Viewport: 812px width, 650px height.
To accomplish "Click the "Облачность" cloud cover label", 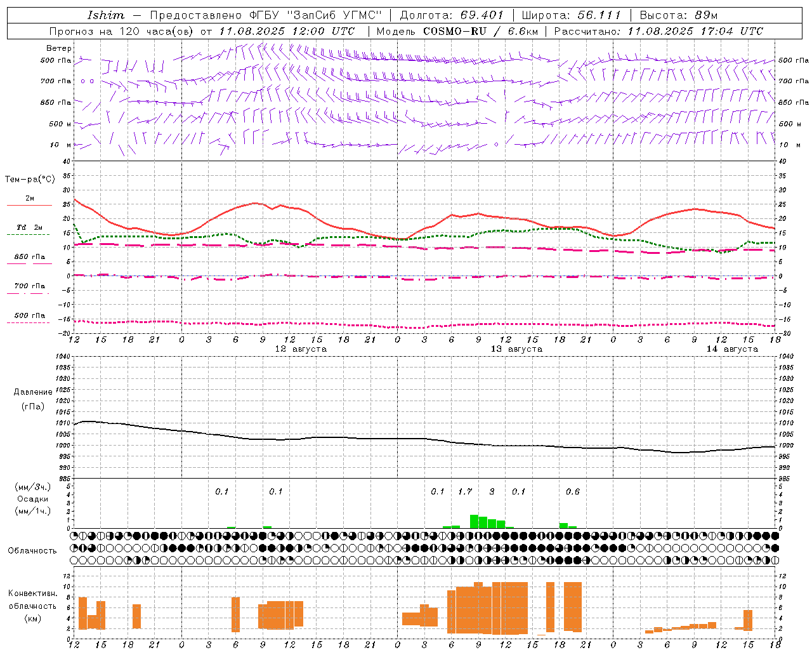I will [32, 551].
